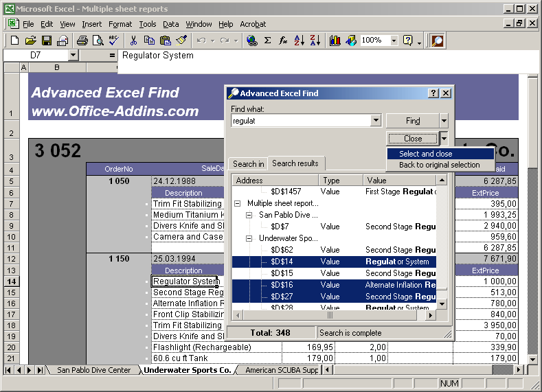Open the zoom 100% dropdown
The image size is (542, 392).
pos(394,41)
